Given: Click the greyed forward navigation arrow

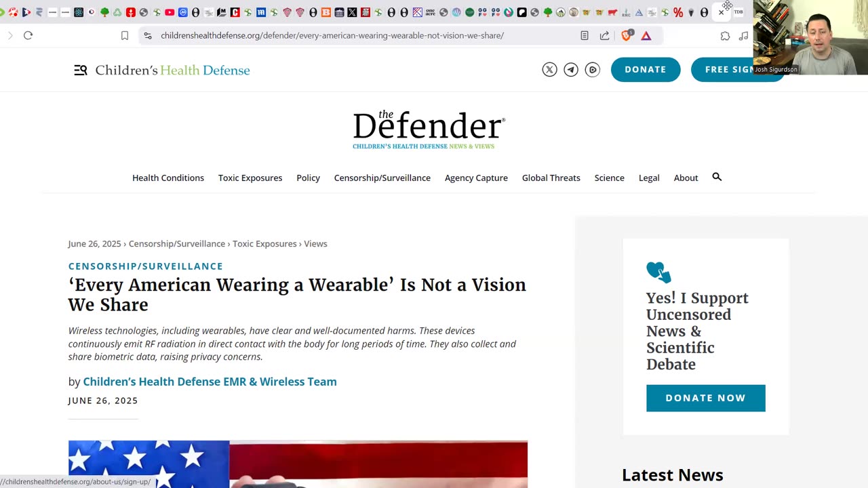Looking at the screenshot, I should 9,35.
